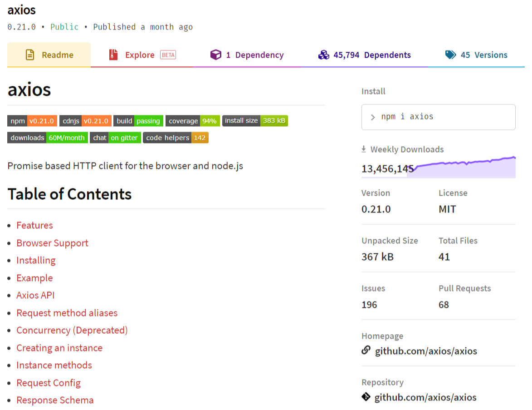Viewport: 532px width, 410px height.
Task: Click the chat on gitter badge
Action: (x=115, y=138)
